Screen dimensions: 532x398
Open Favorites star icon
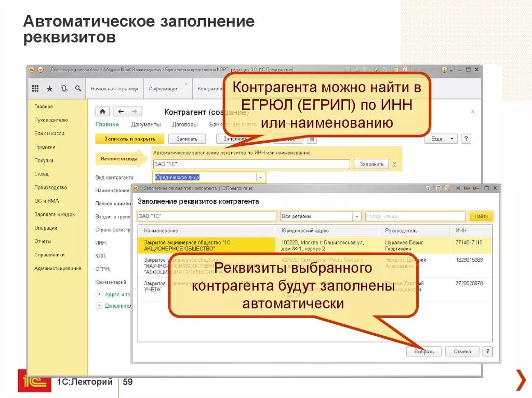pos(49,89)
